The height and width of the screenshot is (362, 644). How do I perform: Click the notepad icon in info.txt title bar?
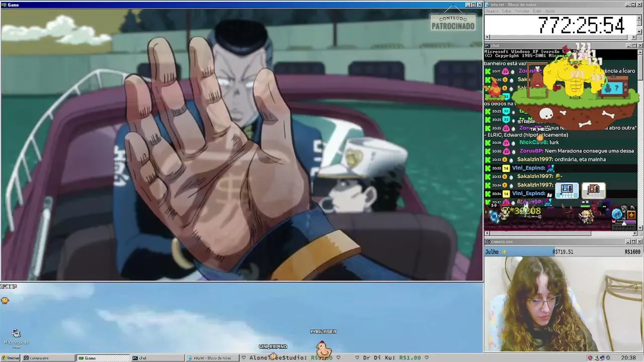click(488, 5)
